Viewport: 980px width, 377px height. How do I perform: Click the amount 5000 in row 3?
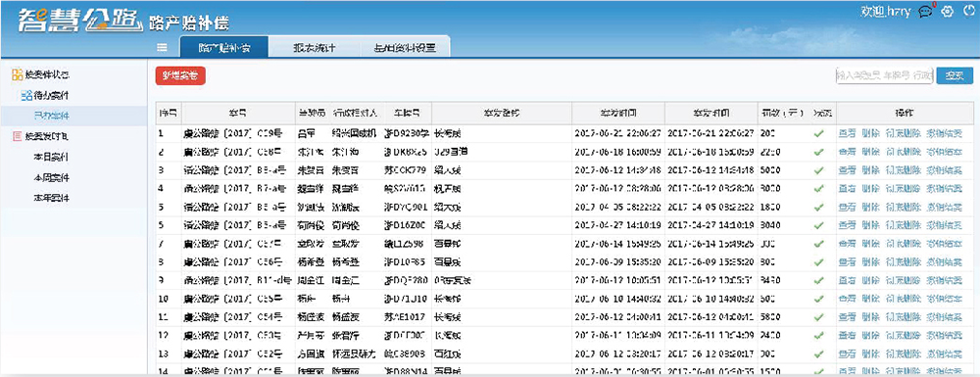tap(771, 169)
